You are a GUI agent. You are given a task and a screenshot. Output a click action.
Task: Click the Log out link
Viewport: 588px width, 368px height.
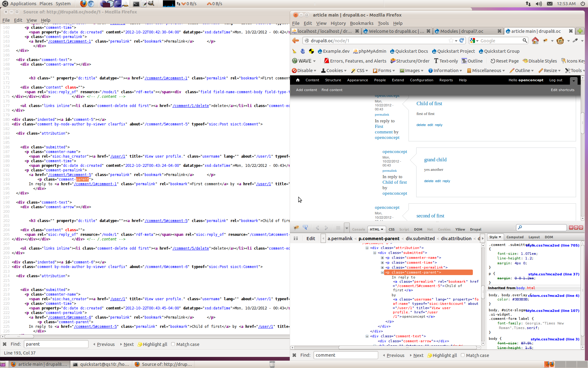tap(556, 80)
